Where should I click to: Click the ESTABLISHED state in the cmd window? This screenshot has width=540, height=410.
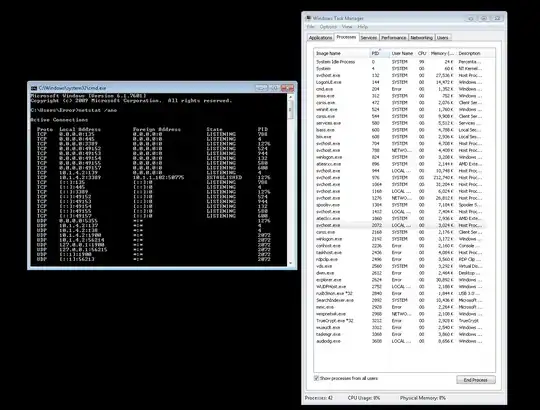[224, 178]
